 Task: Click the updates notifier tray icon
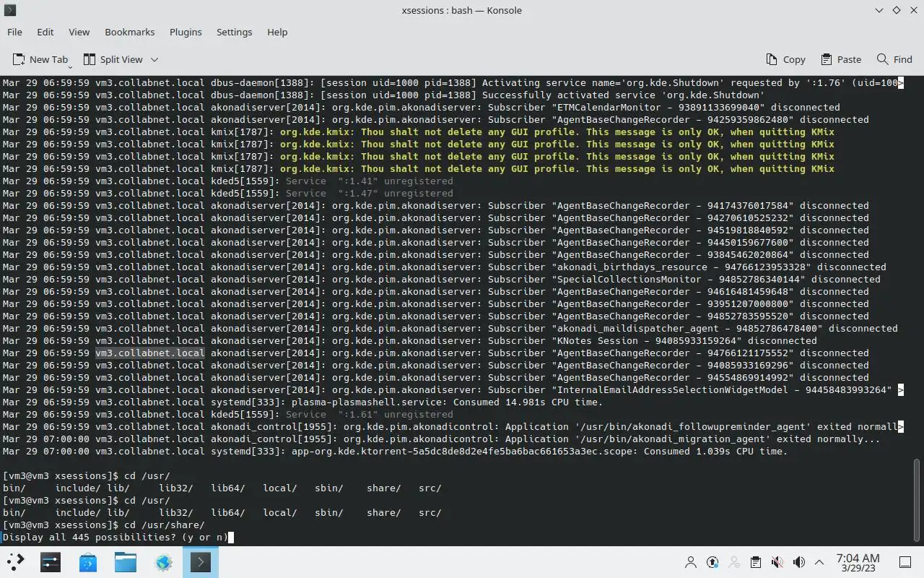pos(712,562)
